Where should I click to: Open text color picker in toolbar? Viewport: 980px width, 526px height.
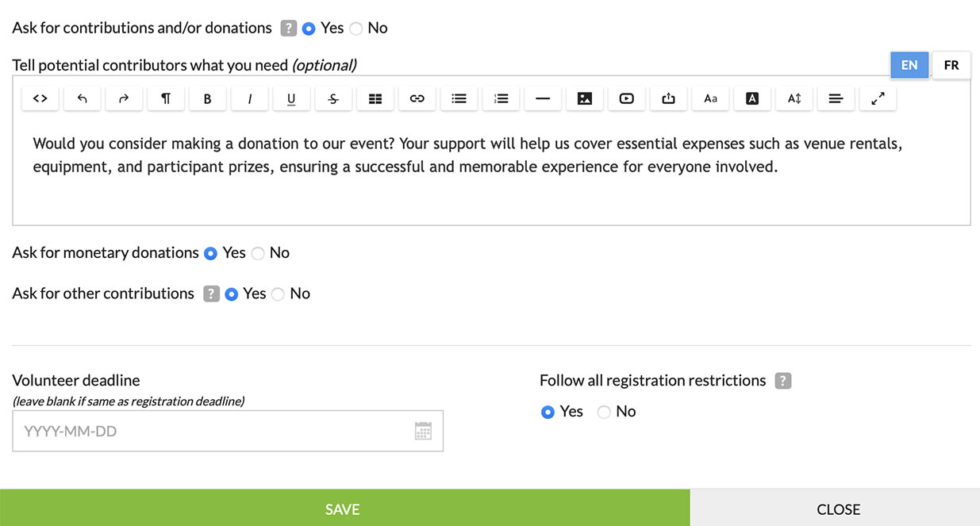pyautogui.click(x=752, y=98)
